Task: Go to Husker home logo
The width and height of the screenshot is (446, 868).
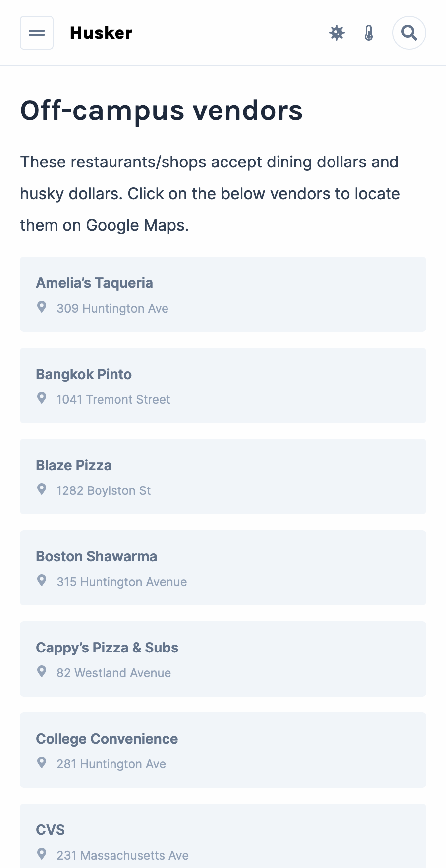Action: pos(101,33)
